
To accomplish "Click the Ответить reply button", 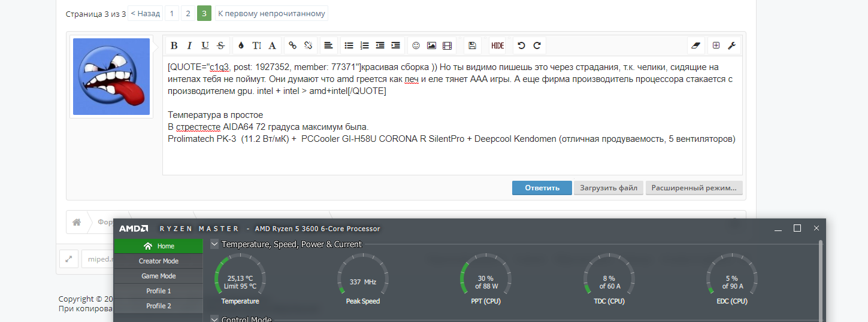I will [x=542, y=188].
